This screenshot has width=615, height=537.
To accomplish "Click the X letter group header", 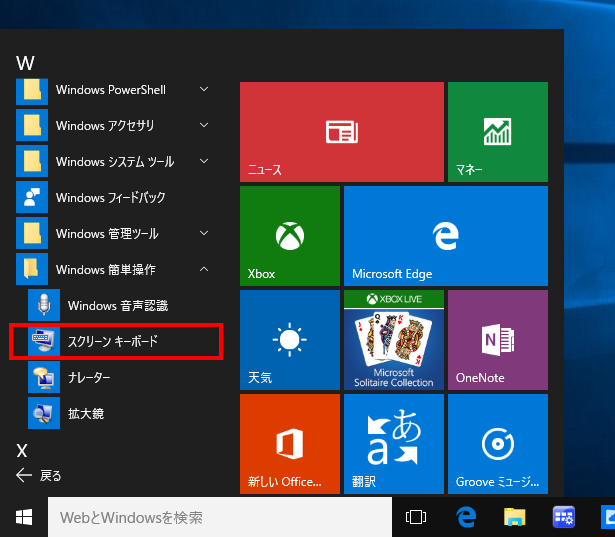I will point(22,451).
